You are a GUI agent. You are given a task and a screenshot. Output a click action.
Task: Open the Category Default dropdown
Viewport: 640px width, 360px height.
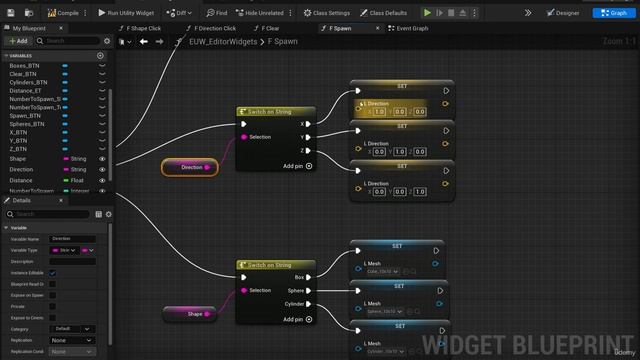[73, 329]
